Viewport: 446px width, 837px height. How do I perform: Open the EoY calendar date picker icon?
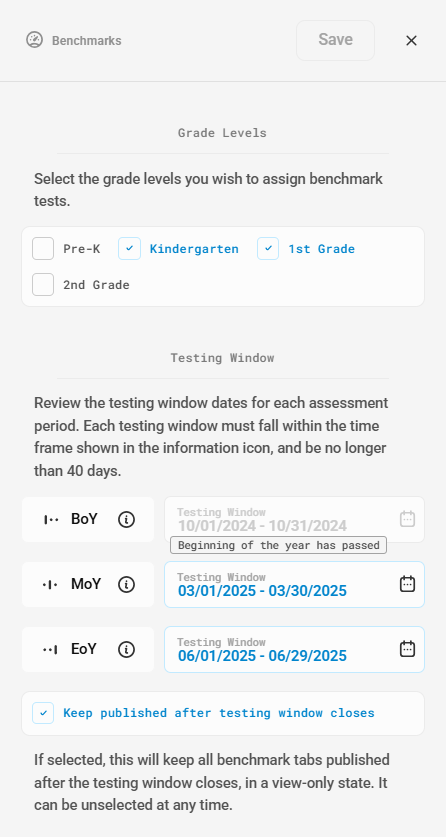[x=408, y=649]
